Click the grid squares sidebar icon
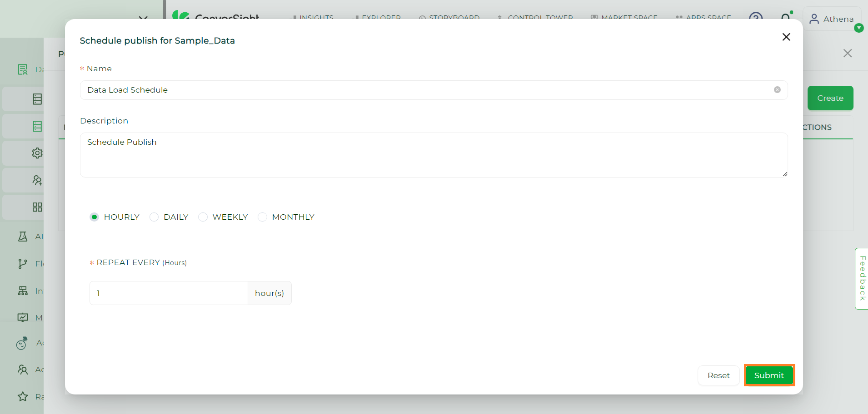The height and width of the screenshot is (414, 868). pos(37,207)
